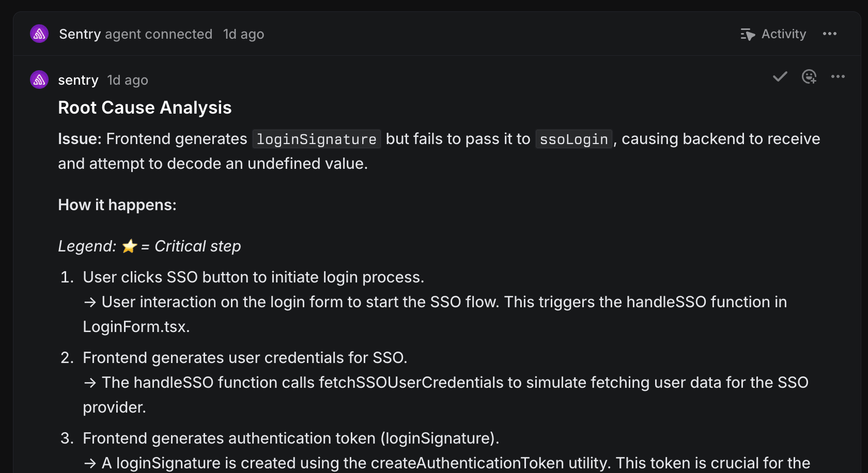868x473 pixels.
Task: Click the Sentry agent avatar in header
Action: coord(39,34)
